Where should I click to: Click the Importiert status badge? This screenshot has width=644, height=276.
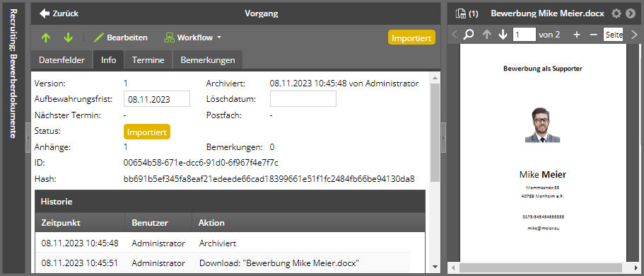[x=147, y=132]
